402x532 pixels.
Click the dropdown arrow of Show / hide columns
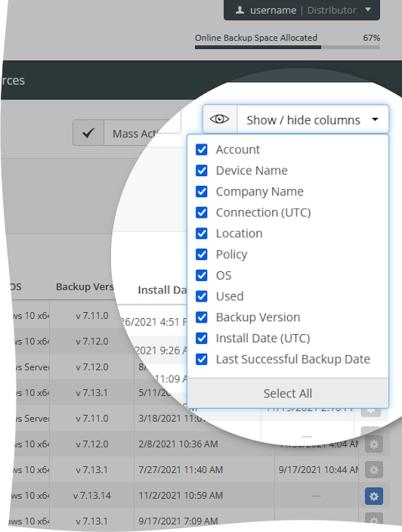pyautogui.click(x=375, y=119)
